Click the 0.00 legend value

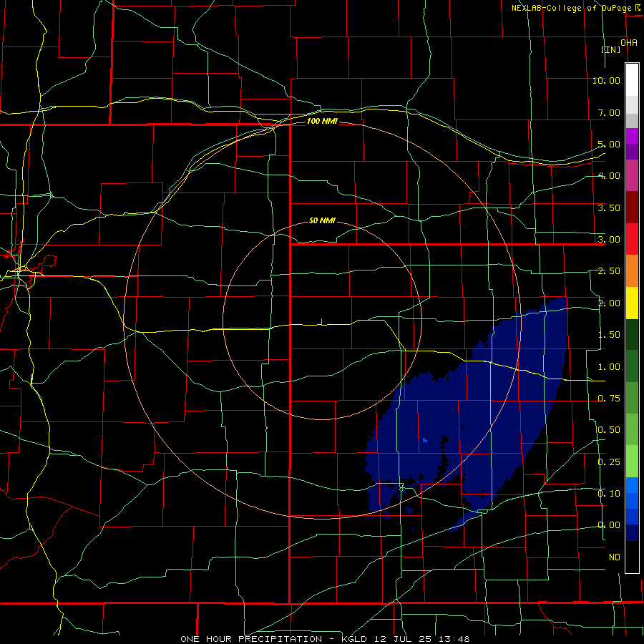[609, 525]
